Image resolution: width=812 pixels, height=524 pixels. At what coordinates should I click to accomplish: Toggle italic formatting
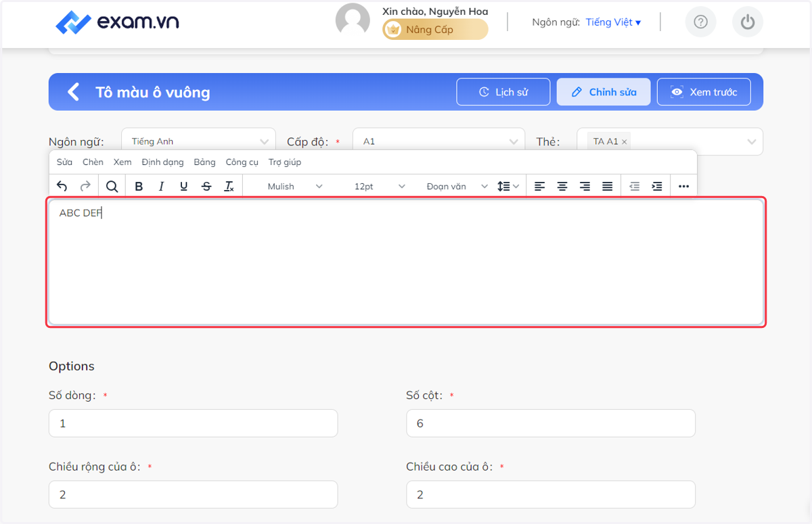(x=161, y=187)
